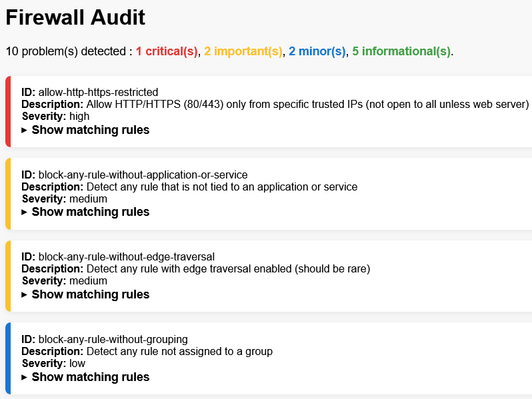Click the disclosure triangle on the allow-http-https-restricted card
The height and width of the screenshot is (399, 532).
(x=25, y=130)
